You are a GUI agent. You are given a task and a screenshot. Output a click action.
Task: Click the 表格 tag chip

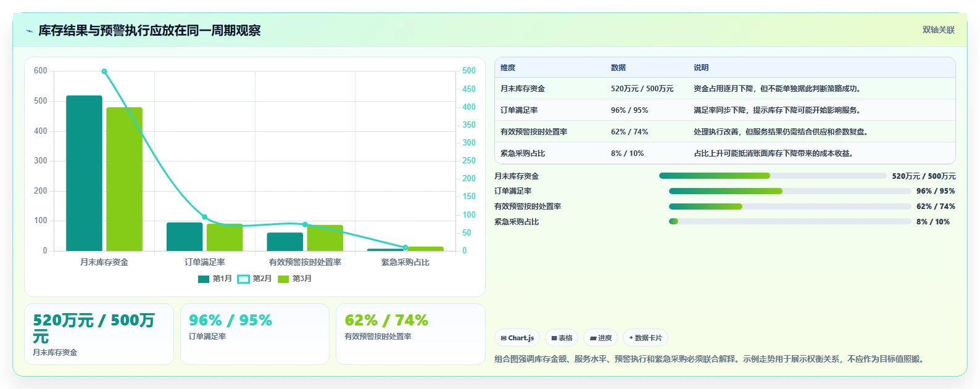coord(562,338)
